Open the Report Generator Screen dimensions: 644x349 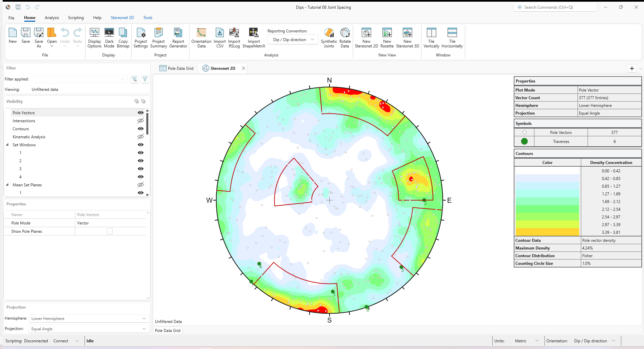(178, 37)
